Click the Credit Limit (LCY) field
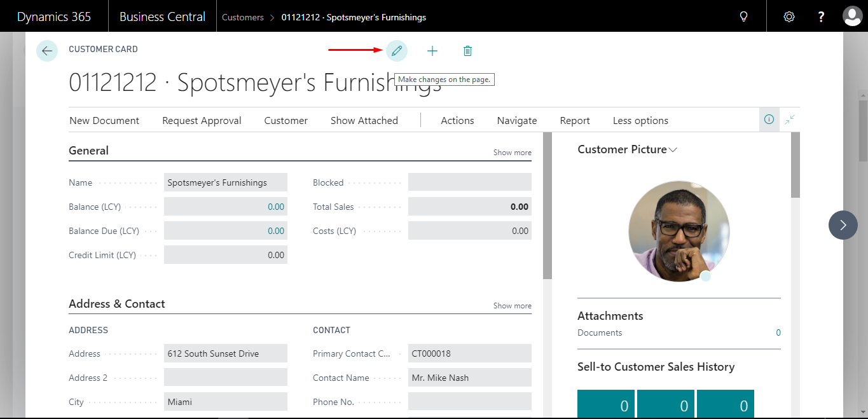 click(226, 255)
